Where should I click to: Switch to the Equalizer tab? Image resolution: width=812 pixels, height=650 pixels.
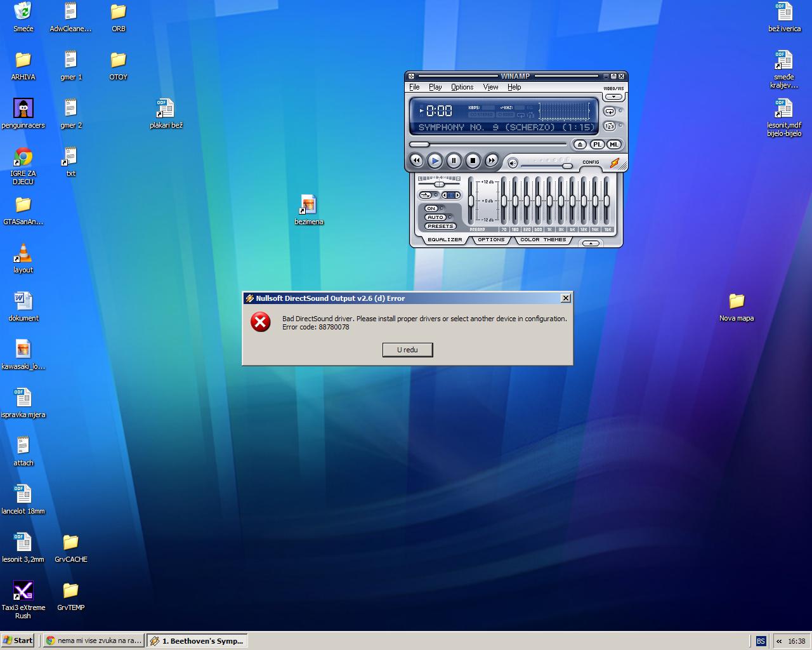tap(445, 240)
